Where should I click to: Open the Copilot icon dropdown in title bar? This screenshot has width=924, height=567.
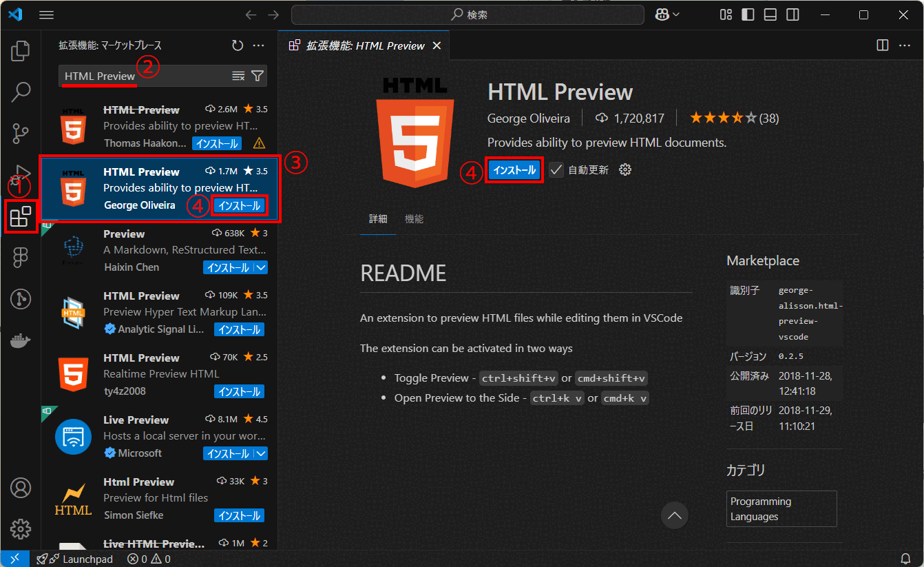669,14
